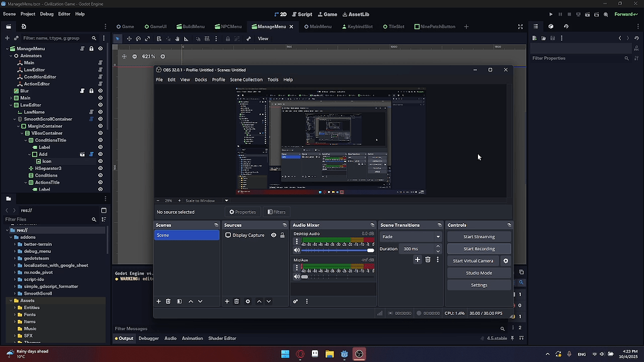Add a new source in Sources dock

[x=226, y=301]
